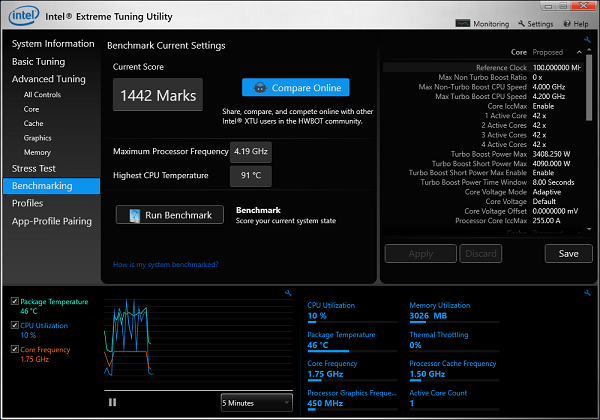Go to System Information

[x=53, y=44]
